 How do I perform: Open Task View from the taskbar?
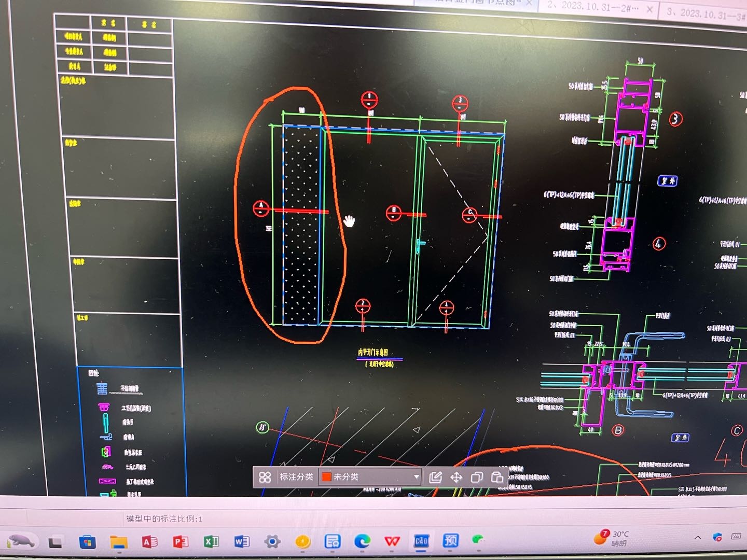click(x=55, y=542)
